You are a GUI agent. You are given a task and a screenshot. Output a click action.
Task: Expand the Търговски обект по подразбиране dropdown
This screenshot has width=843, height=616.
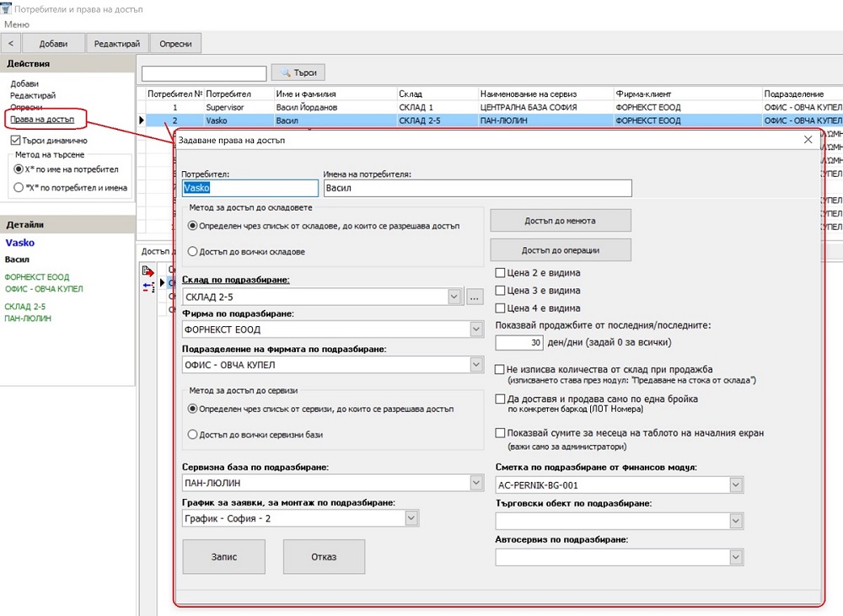[x=736, y=521]
